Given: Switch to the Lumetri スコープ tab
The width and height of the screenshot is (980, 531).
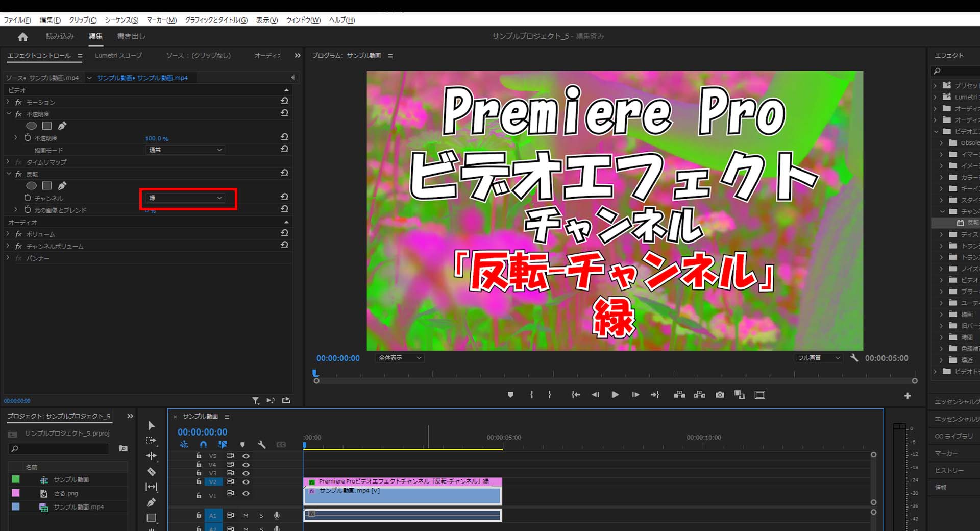Looking at the screenshot, I should pos(118,55).
